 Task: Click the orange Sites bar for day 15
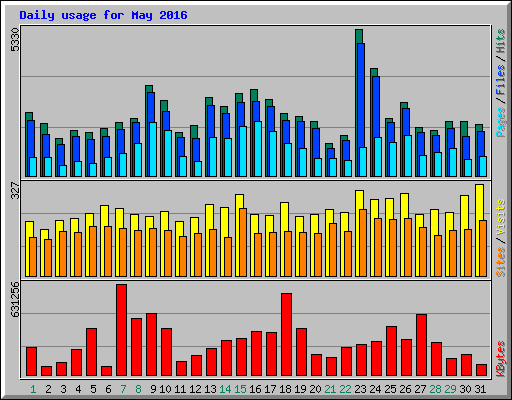243,242
